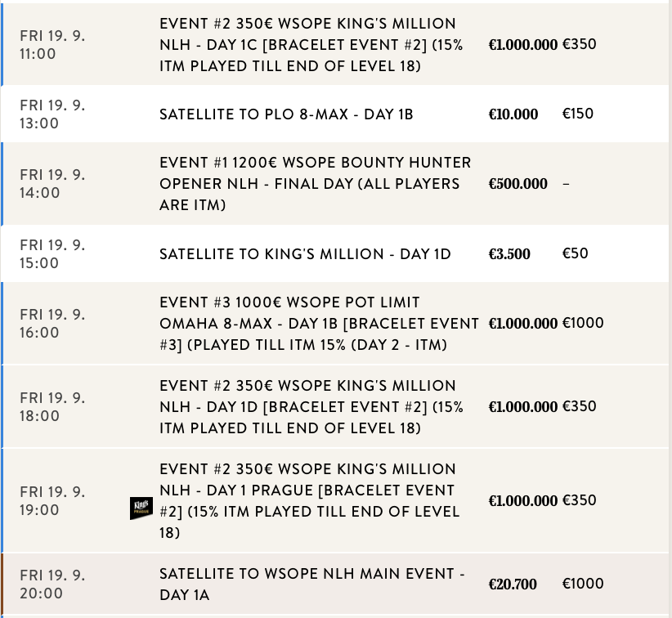Click the €20.700 guarantee amount
The image size is (672, 618).
click(x=513, y=584)
